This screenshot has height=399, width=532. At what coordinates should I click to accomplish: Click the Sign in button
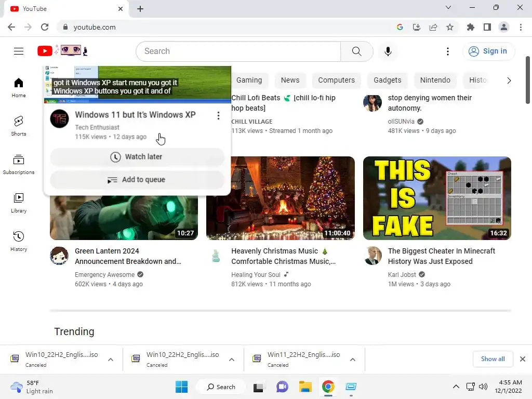click(x=488, y=51)
